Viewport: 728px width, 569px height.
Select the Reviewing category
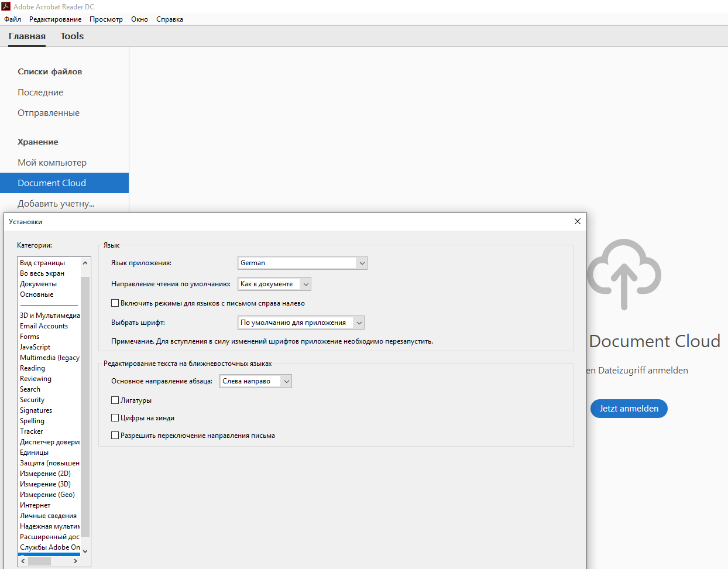[x=36, y=379]
